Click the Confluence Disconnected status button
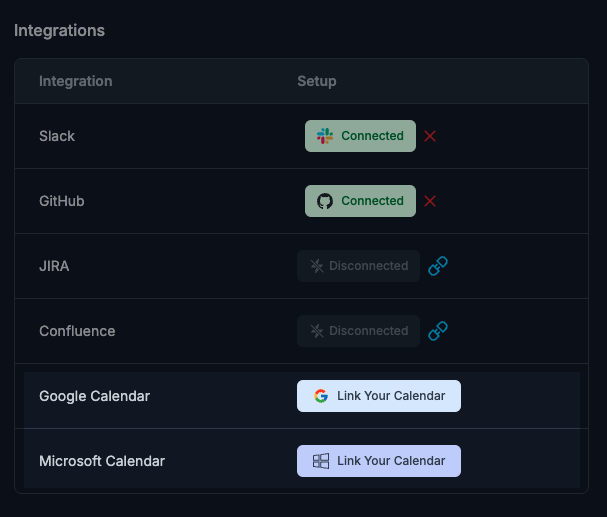Image resolution: width=607 pixels, height=517 pixels. 358,331
